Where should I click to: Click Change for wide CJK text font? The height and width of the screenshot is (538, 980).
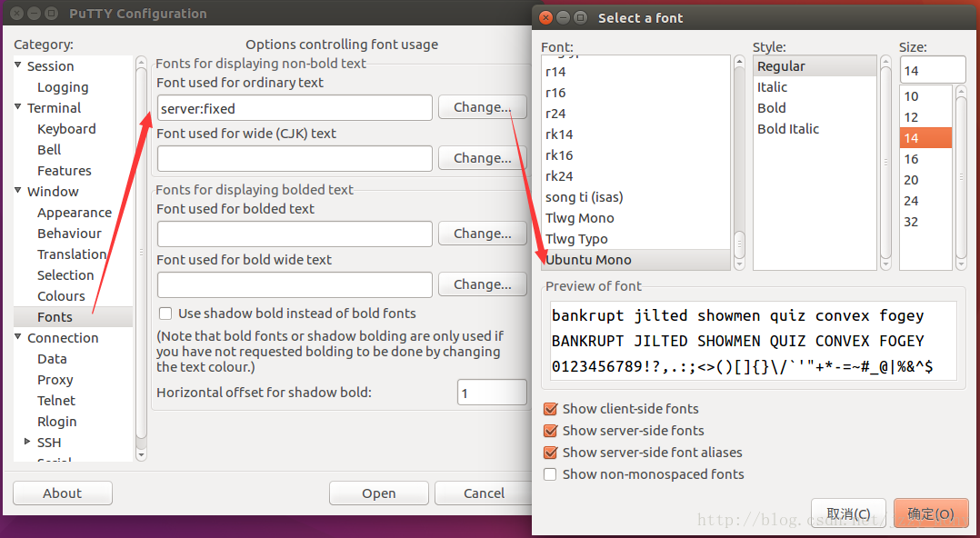pos(482,158)
